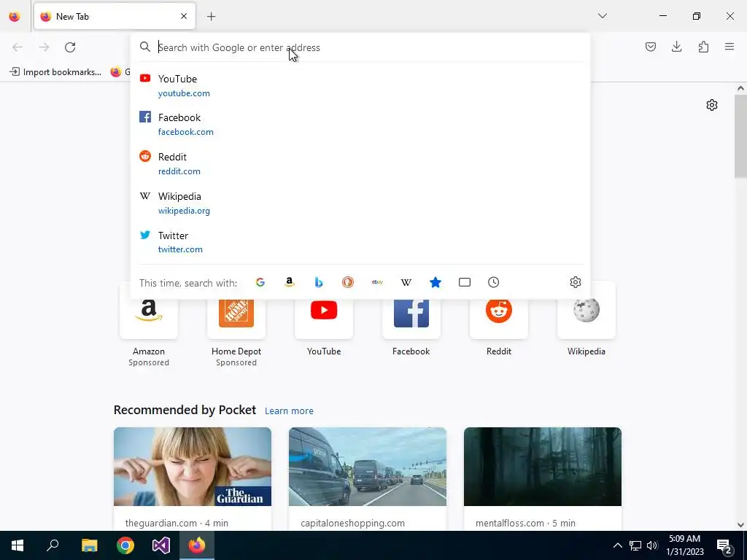Viewport: 747px width, 560px height.
Task: Open the Downloads panel
Action: pyautogui.click(x=676, y=47)
